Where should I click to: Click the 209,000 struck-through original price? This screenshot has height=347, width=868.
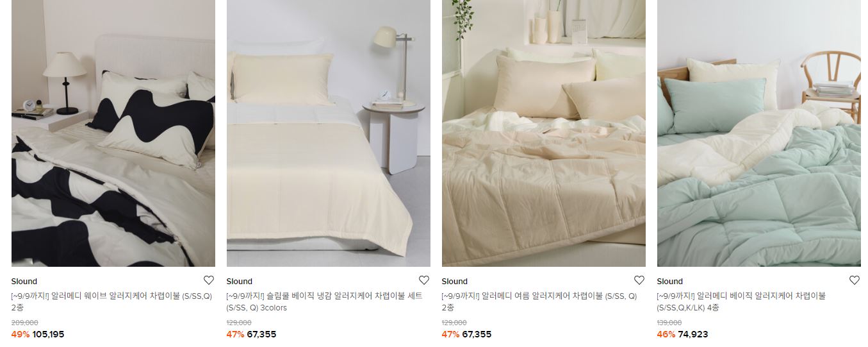(24, 323)
